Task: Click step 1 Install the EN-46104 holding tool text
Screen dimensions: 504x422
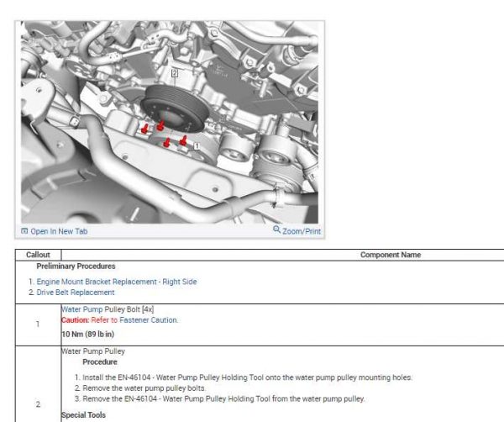Action: click(x=247, y=377)
